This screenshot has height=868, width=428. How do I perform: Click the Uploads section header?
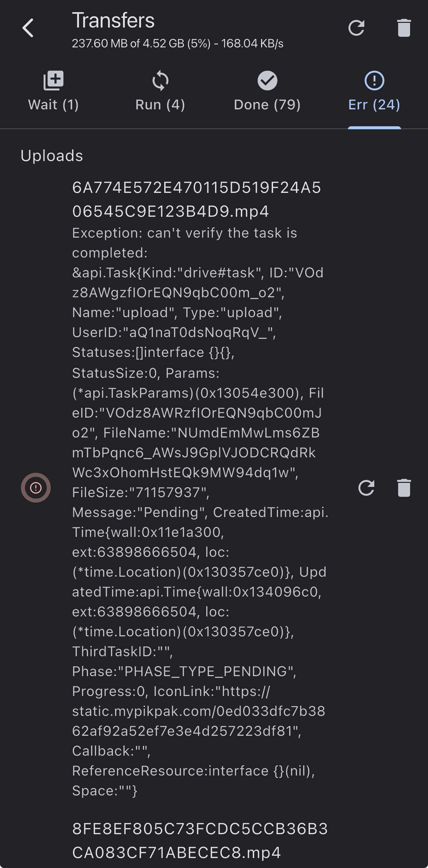pyautogui.click(x=52, y=156)
